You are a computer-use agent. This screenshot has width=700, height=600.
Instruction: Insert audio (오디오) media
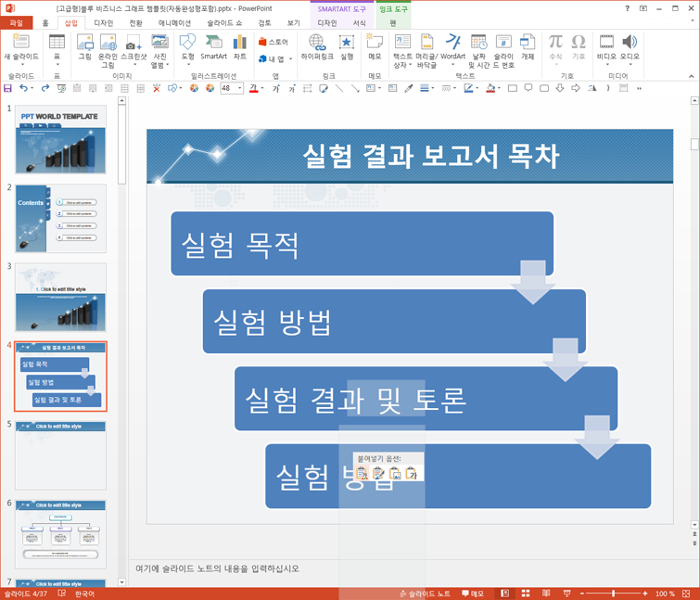coord(630,49)
